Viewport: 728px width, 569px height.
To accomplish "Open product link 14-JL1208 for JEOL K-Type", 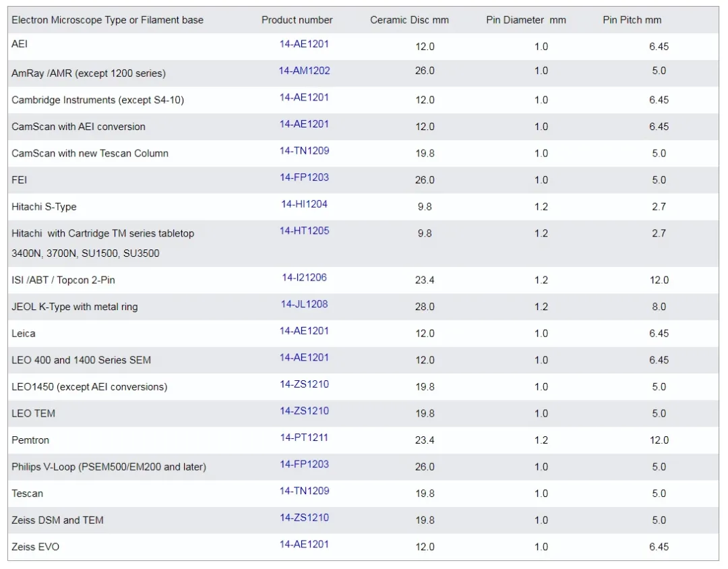I will pos(304,304).
